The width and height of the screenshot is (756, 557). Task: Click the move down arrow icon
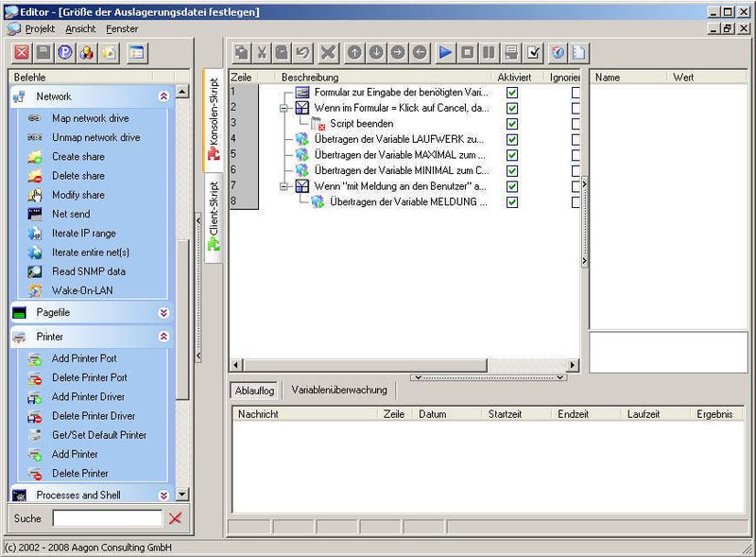click(x=376, y=52)
